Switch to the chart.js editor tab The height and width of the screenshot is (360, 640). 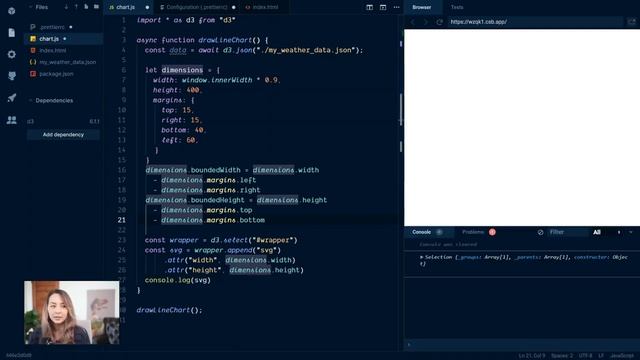click(x=127, y=7)
